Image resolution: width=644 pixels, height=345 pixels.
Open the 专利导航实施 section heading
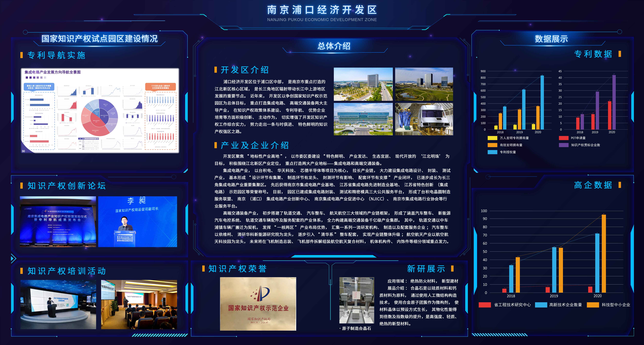coord(56,55)
